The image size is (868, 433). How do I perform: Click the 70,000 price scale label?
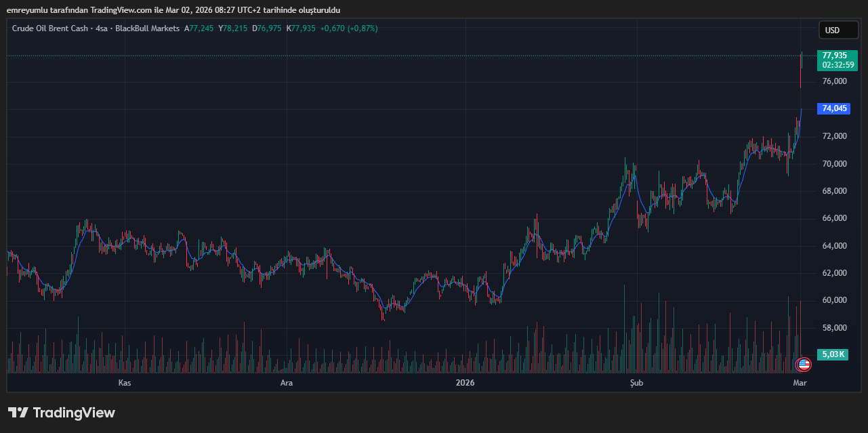pyautogui.click(x=834, y=164)
